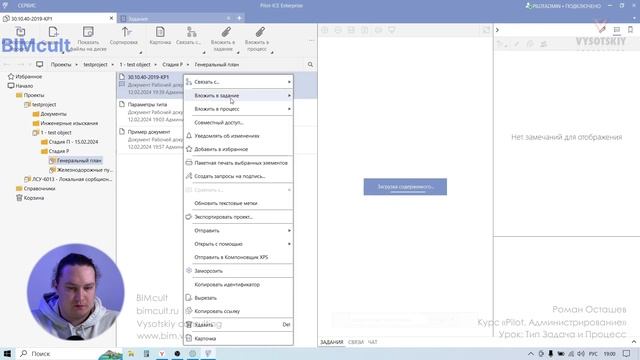Open Стадия Р breadcrumb dropdown arrow
Viewport: 640px width, 360px height.
tap(188, 64)
